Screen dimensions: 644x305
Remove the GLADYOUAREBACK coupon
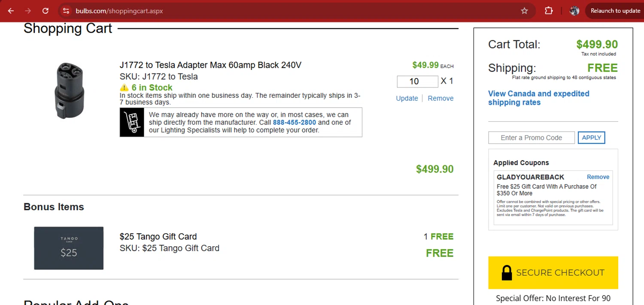point(598,177)
